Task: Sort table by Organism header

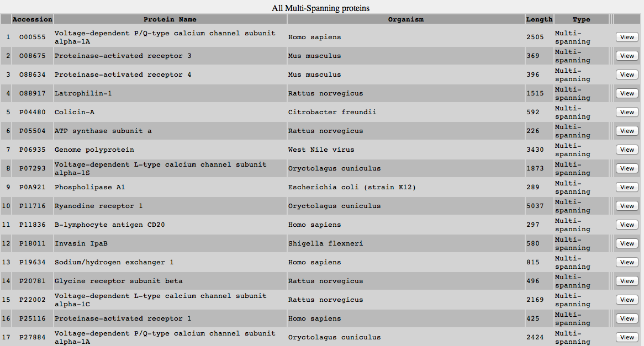Action: click(405, 19)
